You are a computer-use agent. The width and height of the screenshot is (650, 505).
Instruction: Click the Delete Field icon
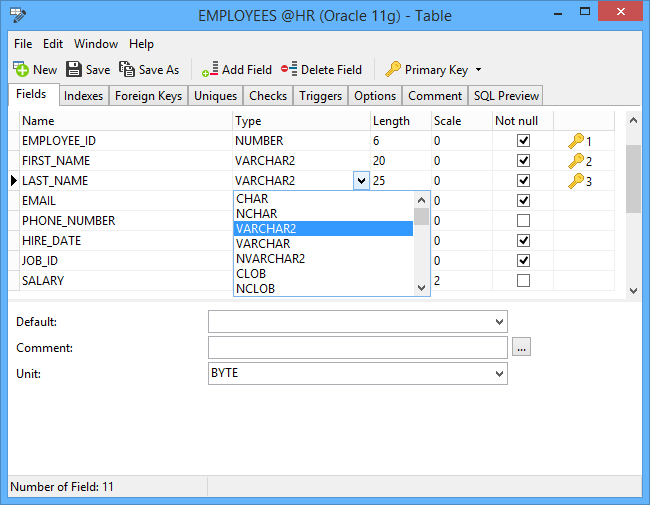pos(289,69)
